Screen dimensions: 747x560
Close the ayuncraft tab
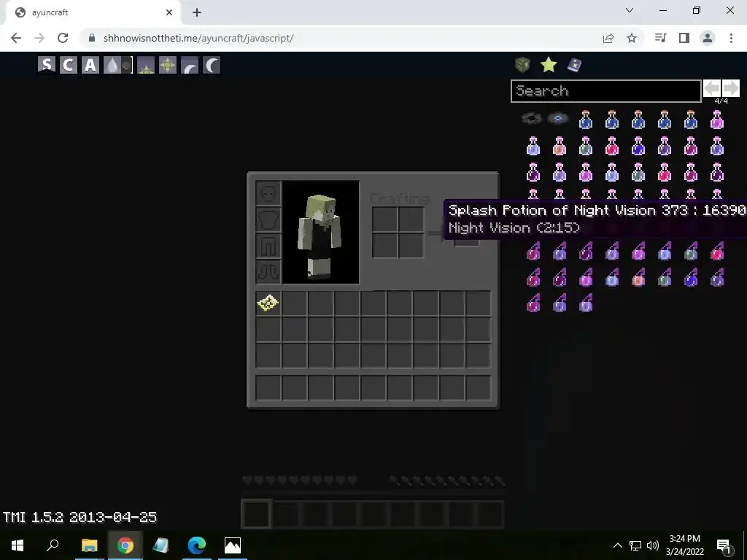[169, 12]
